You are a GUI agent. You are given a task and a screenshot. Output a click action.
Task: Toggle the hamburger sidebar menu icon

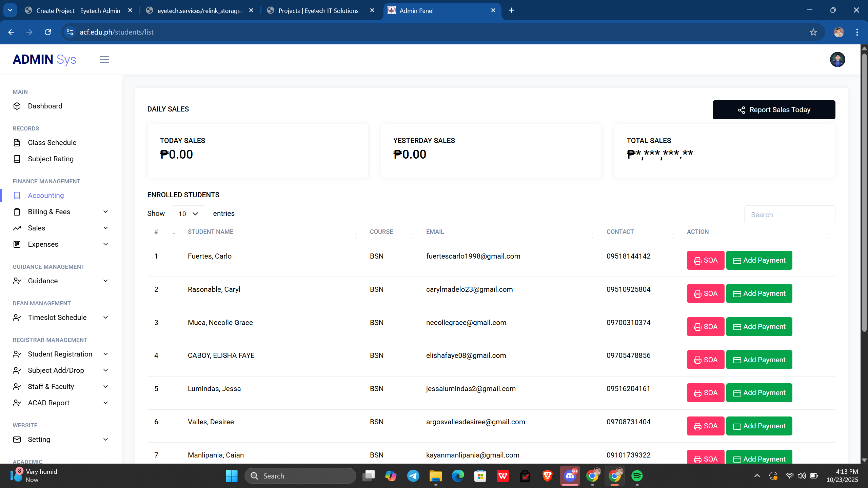click(x=104, y=60)
